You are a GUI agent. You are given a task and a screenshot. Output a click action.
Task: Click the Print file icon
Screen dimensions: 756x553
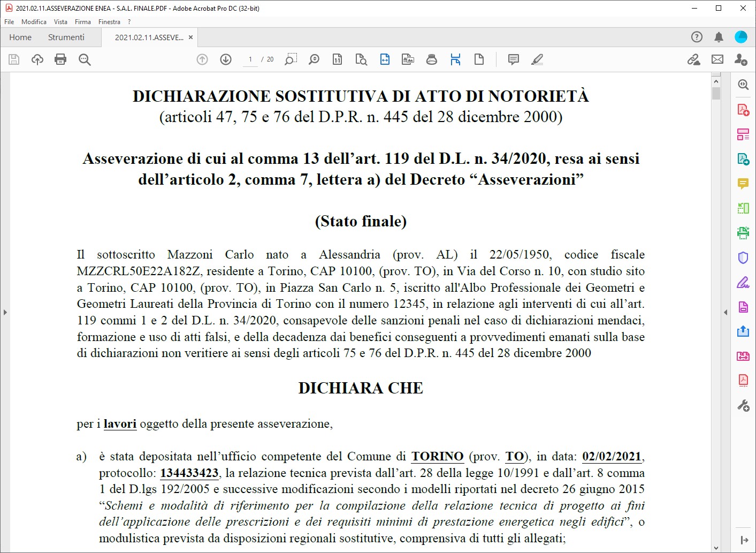(60, 59)
